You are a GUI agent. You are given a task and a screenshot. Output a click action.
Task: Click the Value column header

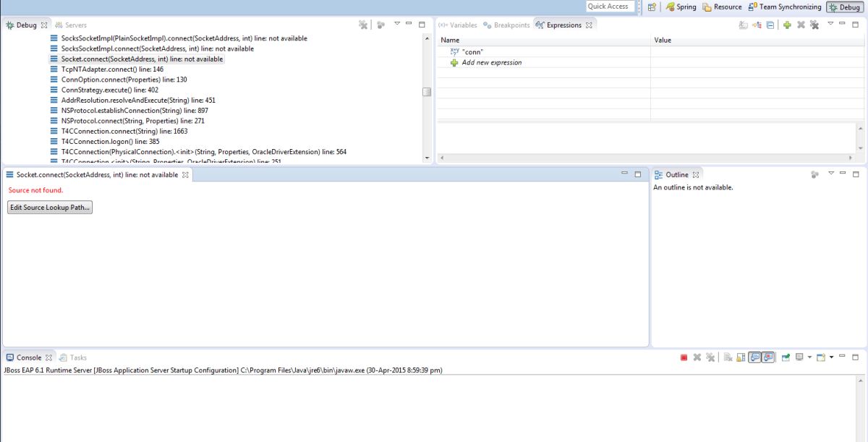coord(757,40)
